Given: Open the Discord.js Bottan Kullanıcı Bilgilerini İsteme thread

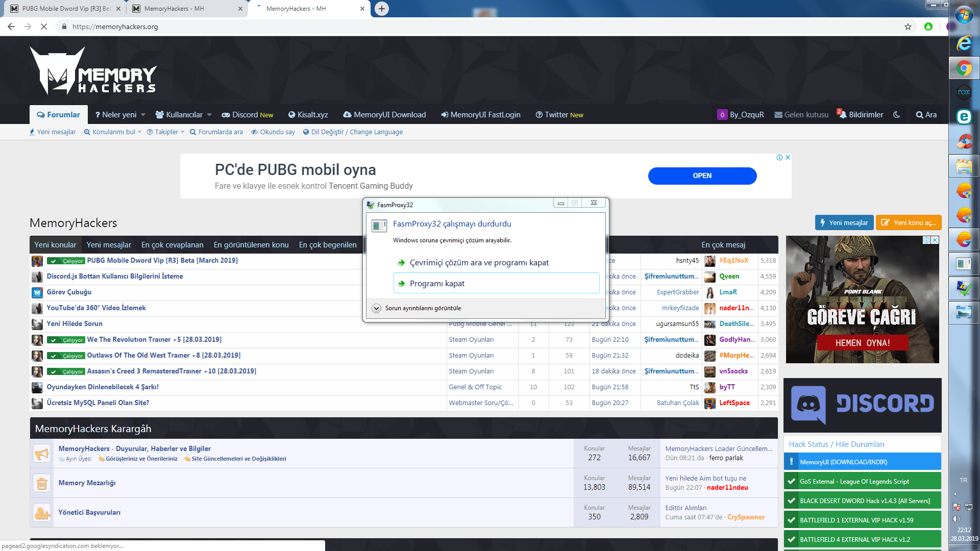Looking at the screenshot, I should [x=115, y=277].
